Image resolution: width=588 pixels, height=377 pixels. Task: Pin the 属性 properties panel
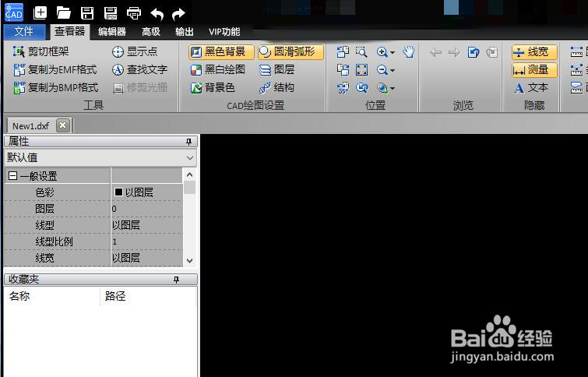coord(188,142)
